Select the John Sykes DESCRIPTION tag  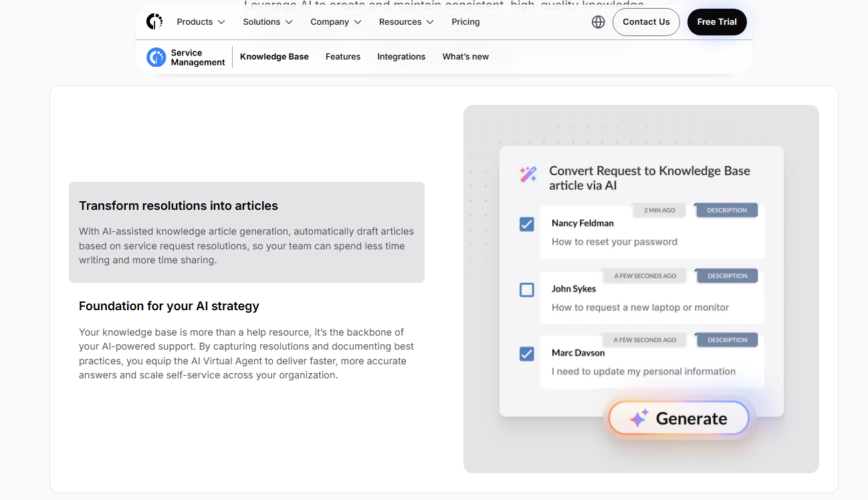pyautogui.click(x=727, y=276)
